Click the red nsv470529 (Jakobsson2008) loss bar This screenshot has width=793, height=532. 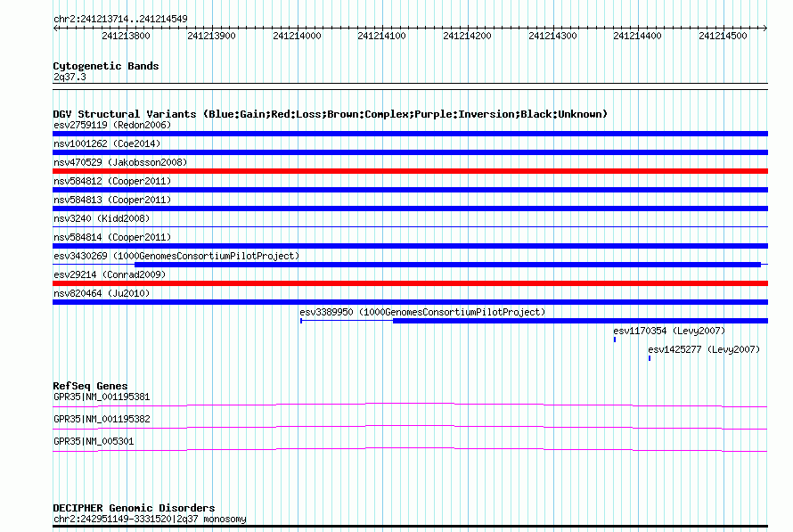pos(410,171)
